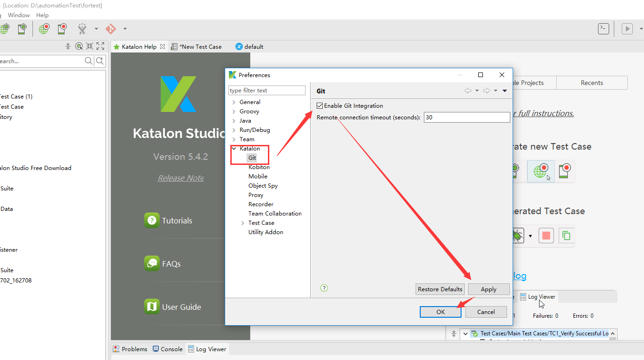Image resolution: width=644 pixels, height=360 pixels.
Task: Switch to the Katalon Help tab
Action: [139, 46]
